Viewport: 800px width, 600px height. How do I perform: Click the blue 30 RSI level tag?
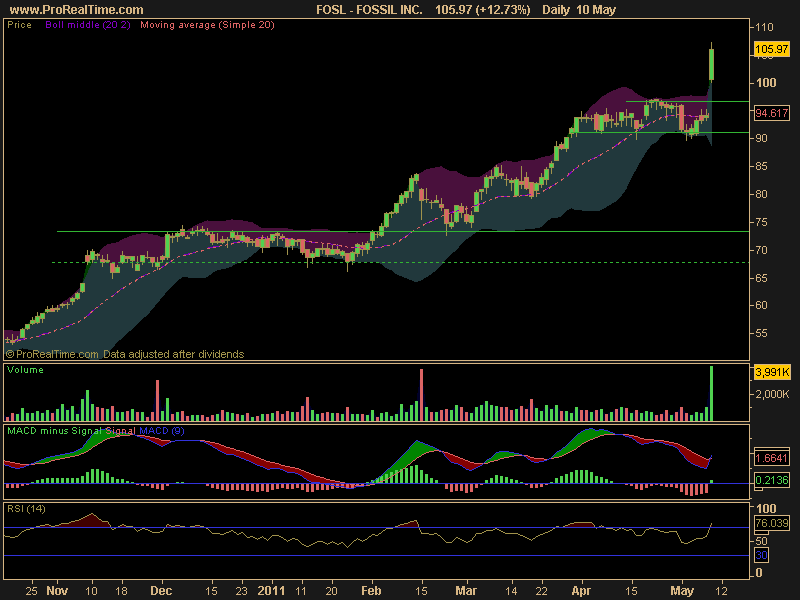tap(761, 555)
